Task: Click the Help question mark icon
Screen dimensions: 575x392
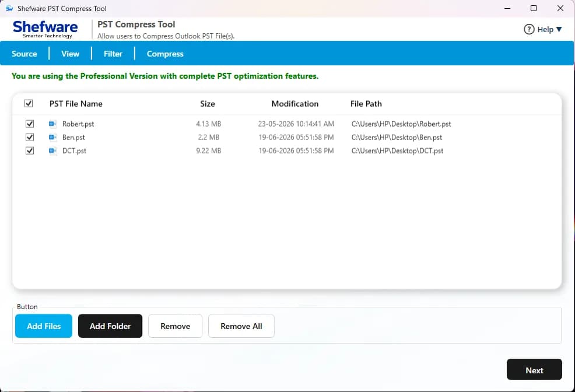Action: [x=529, y=29]
